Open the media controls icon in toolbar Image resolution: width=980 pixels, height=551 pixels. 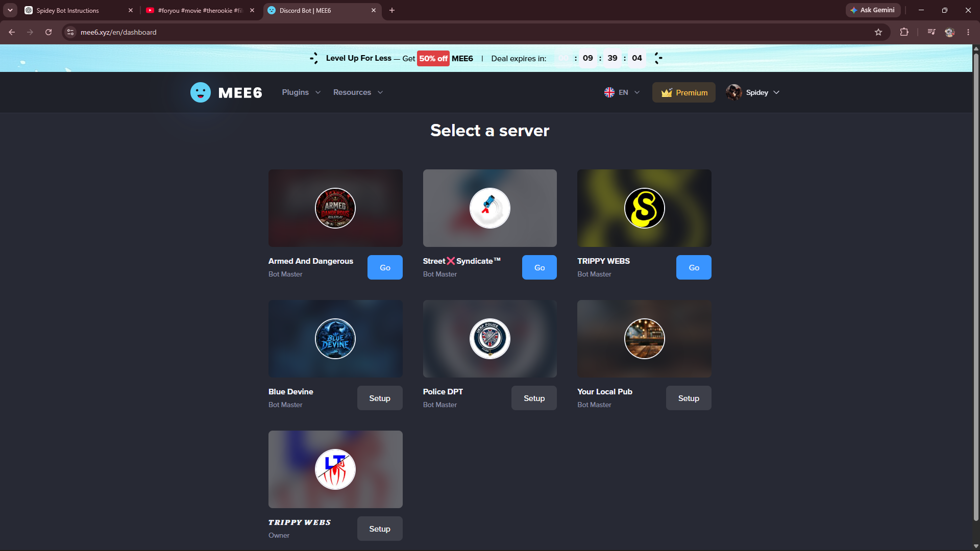pyautogui.click(x=932, y=32)
